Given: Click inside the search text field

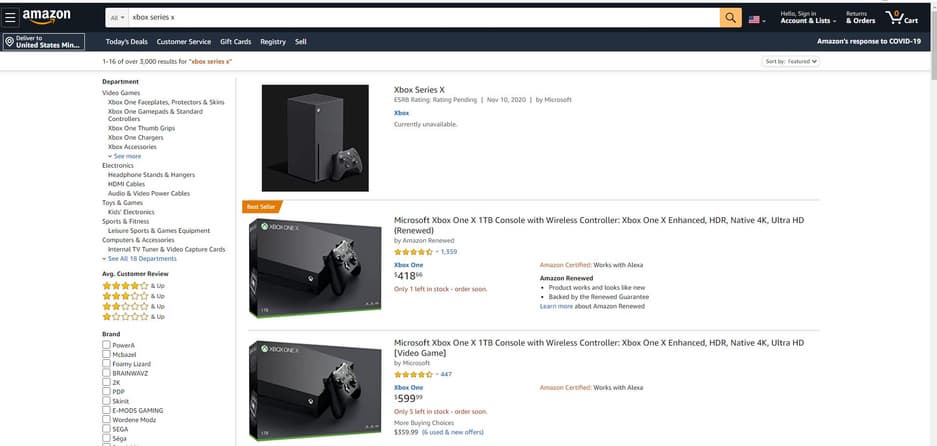Looking at the screenshot, I should [420, 18].
